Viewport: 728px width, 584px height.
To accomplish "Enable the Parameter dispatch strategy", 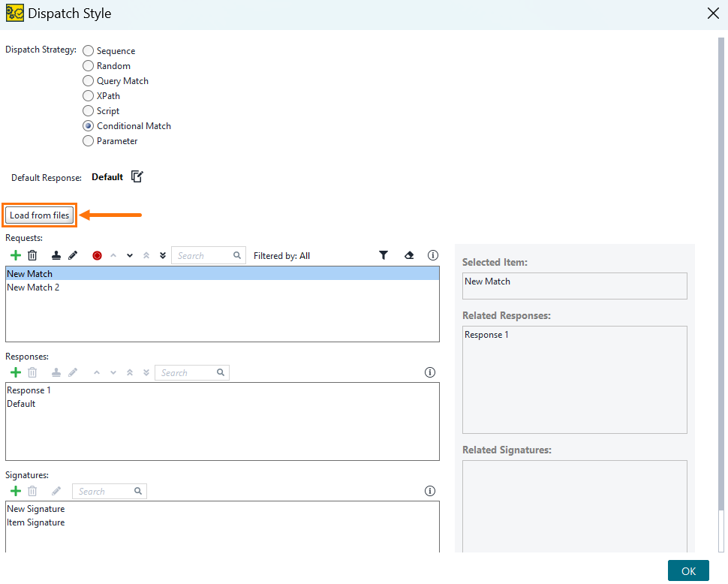I will tap(88, 140).
